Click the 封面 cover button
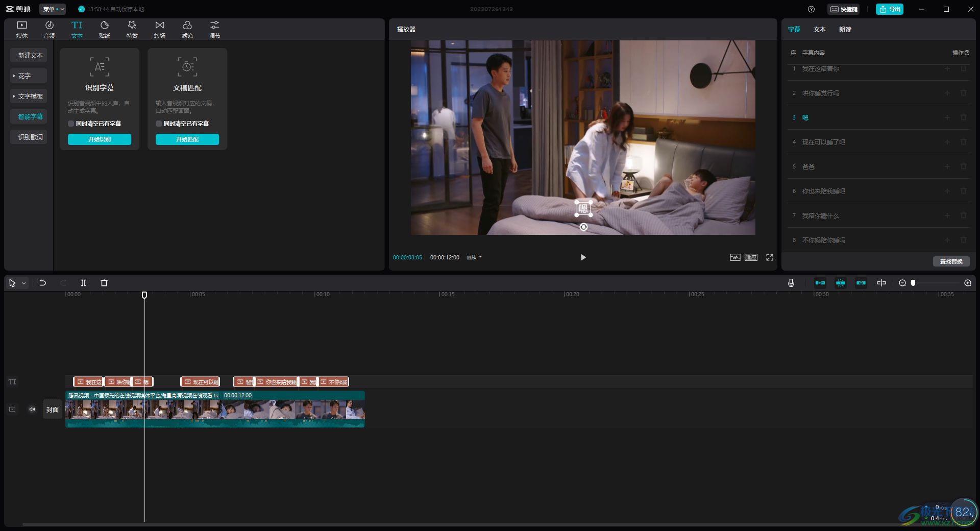 [53, 409]
